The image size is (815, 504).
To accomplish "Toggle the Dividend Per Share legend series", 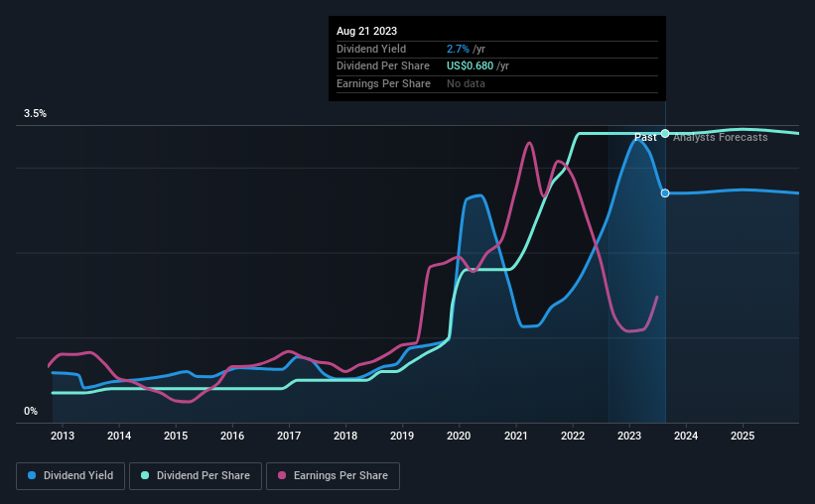I will pos(196,475).
